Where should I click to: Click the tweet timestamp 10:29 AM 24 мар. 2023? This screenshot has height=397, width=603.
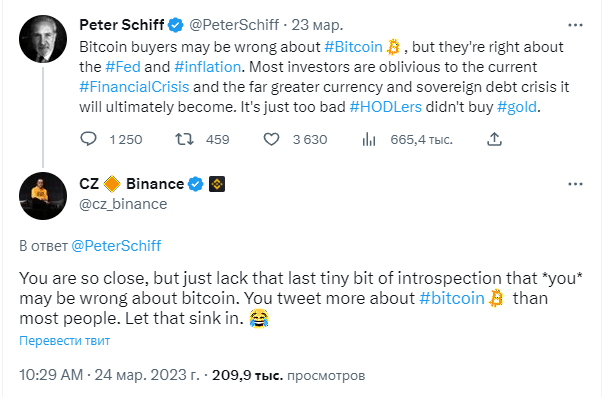coord(110,375)
